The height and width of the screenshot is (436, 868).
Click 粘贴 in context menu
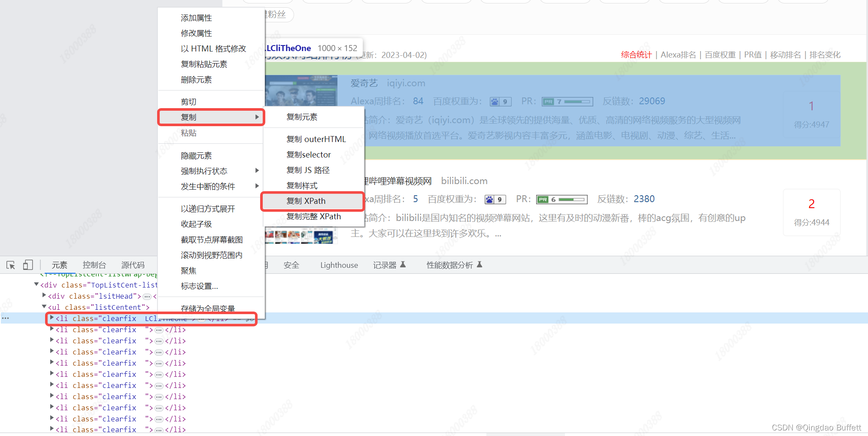tap(211, 133)
